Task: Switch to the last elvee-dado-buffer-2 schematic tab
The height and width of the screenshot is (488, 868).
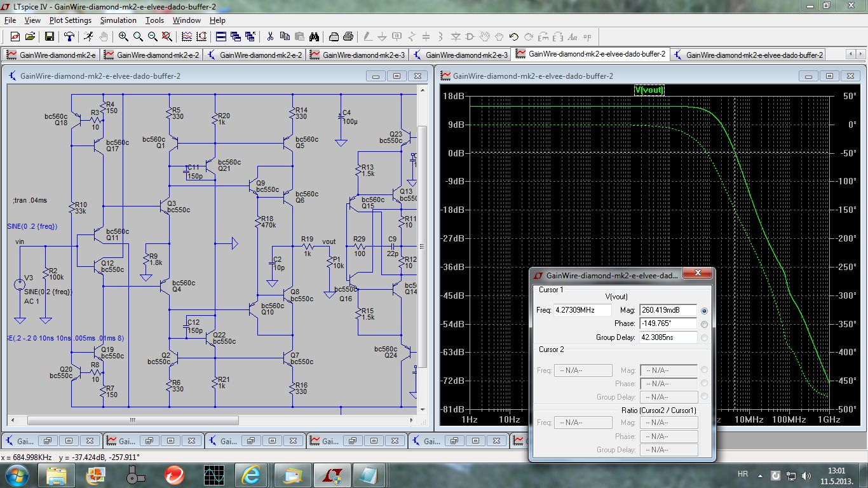Action: [x=748, y=55]
